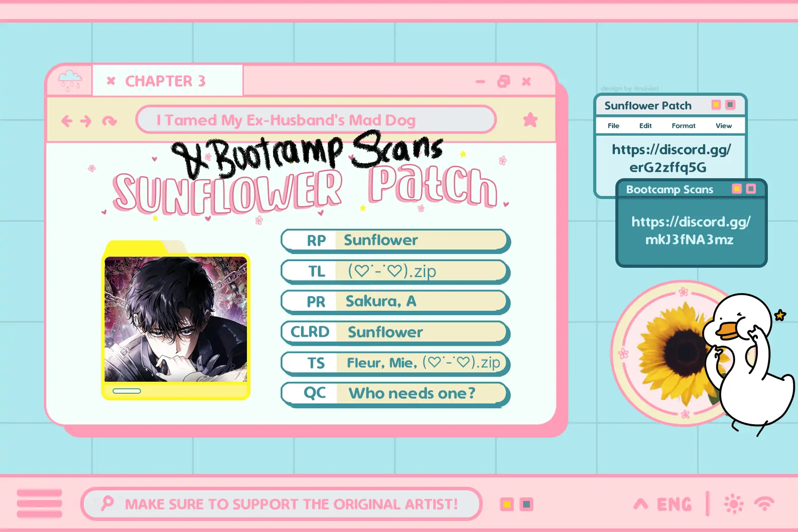This screenshot has width=798, height=532.
Task: Click the yellow square taskbar icon
Action: [x=507, y=504]
